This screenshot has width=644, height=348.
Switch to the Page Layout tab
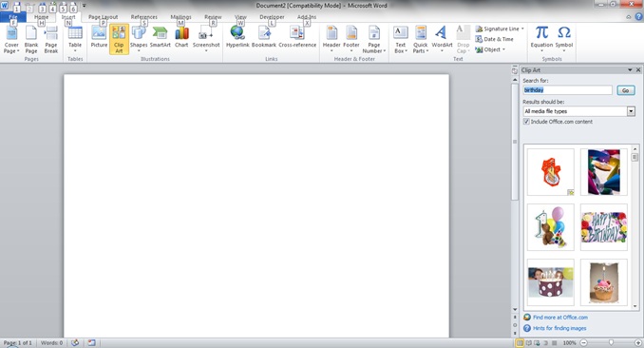104,17
